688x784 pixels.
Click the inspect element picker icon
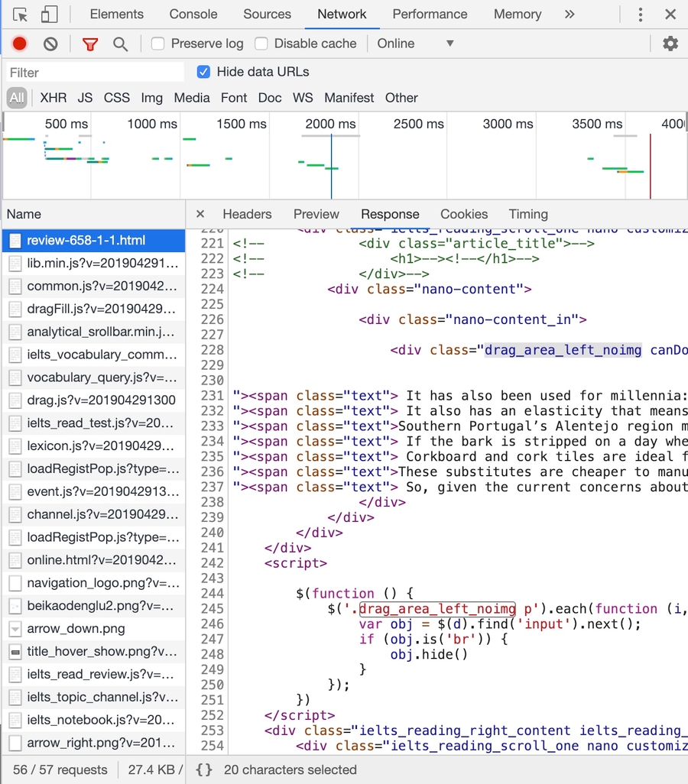click(20, 15)
